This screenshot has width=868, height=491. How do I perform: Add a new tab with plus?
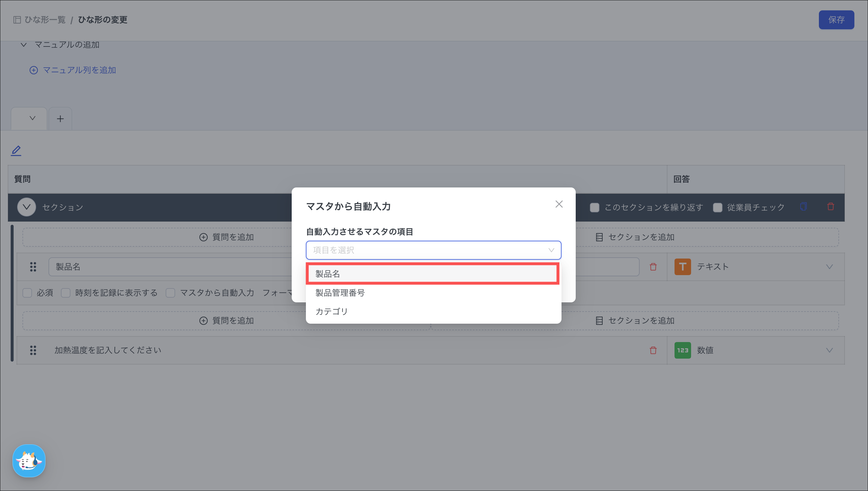tap(60, 119)
